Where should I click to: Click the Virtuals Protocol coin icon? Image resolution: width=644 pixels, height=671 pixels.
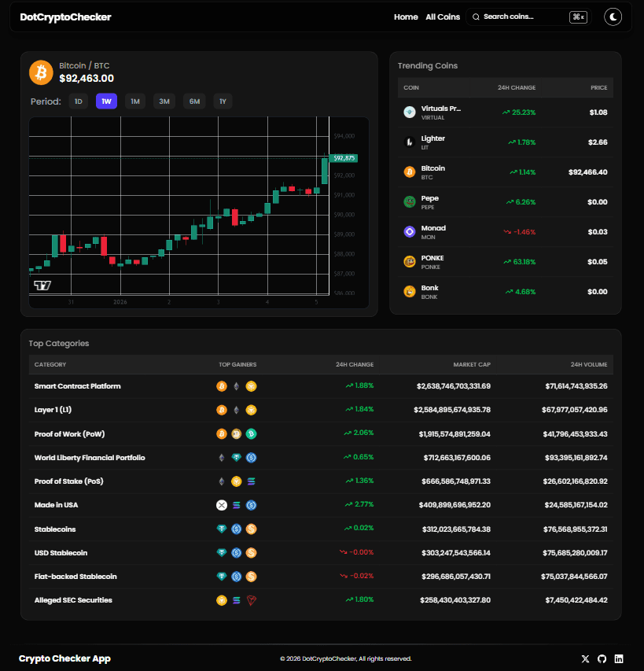point(409,112)
